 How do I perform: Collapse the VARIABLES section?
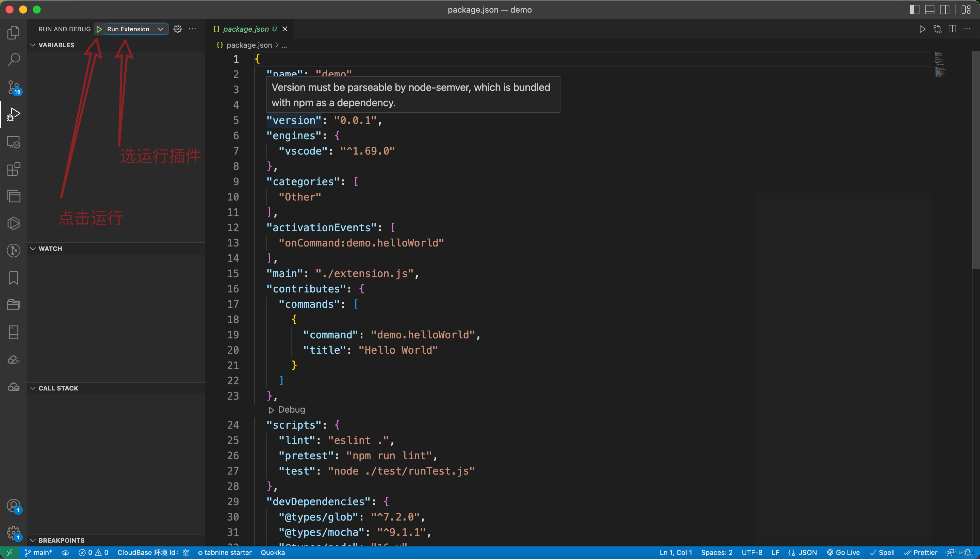click(x=56, y=45)
